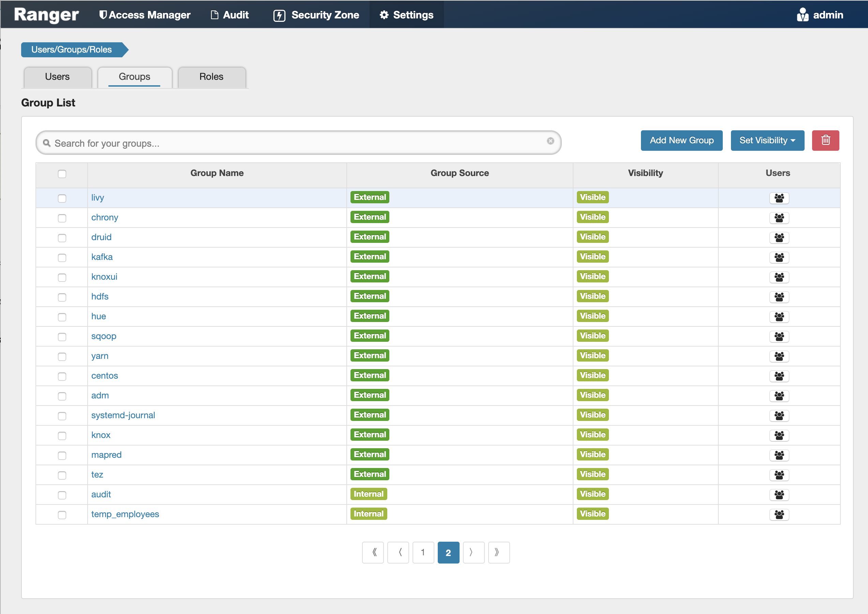Open the Set Visibility dropdown
The image size is (868, 614).
click(767, 140)
